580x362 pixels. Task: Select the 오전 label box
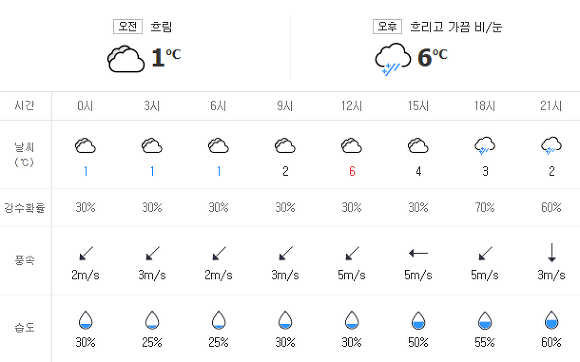128,27
